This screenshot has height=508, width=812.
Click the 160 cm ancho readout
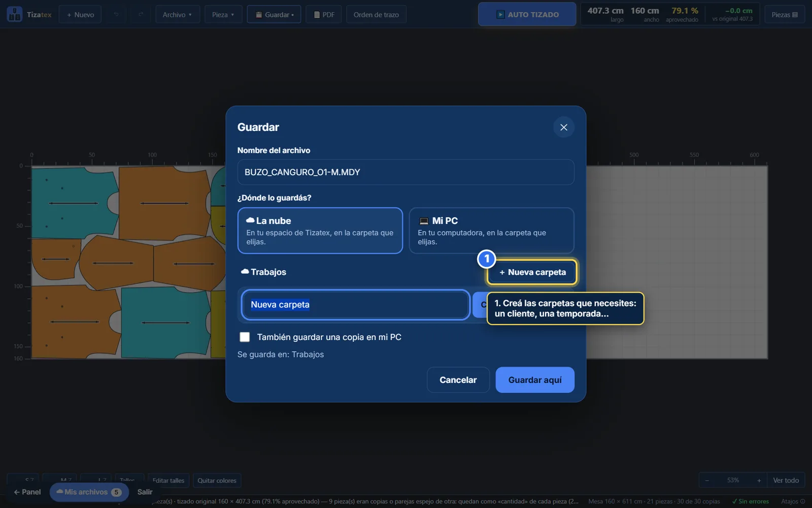tap(645, 14)
